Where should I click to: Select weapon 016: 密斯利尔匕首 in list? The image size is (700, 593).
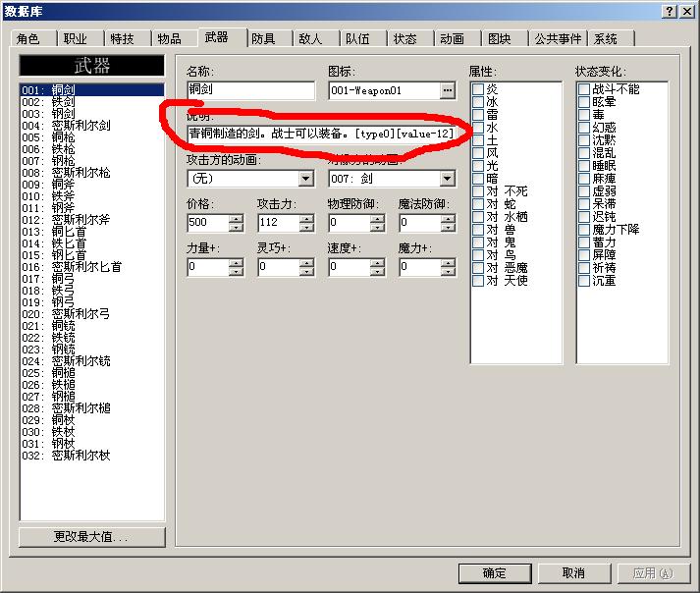pyautogui.click(x=92, y=267)
